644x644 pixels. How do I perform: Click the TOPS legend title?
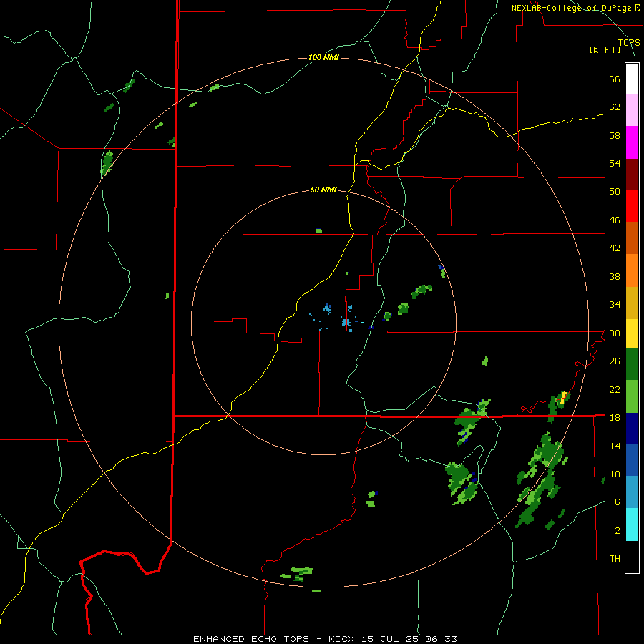[629, 42]
